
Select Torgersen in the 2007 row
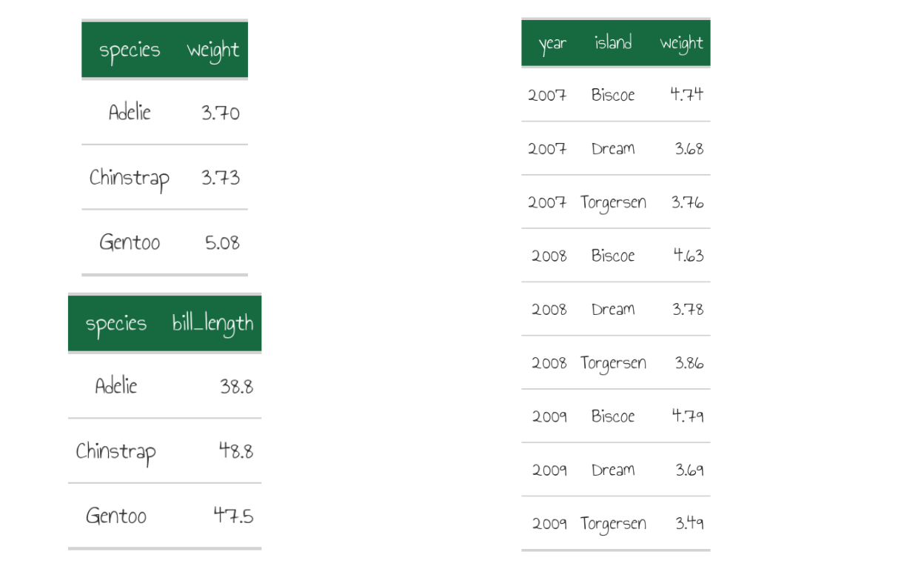[x=613, y=203]
